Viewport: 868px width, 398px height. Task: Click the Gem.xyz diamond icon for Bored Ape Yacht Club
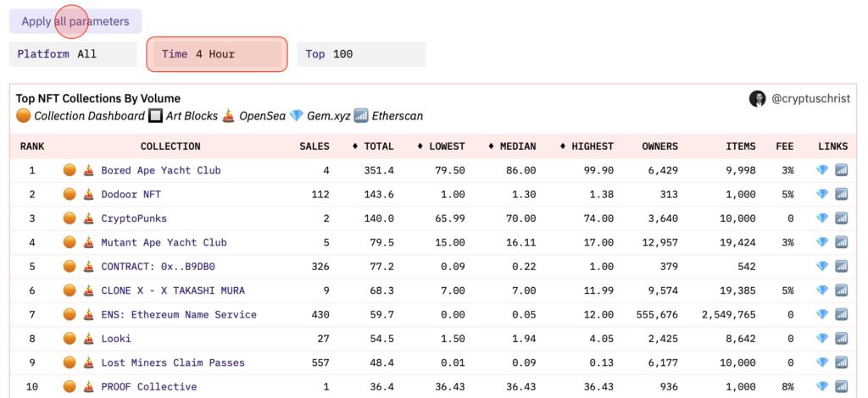point(821,170)
